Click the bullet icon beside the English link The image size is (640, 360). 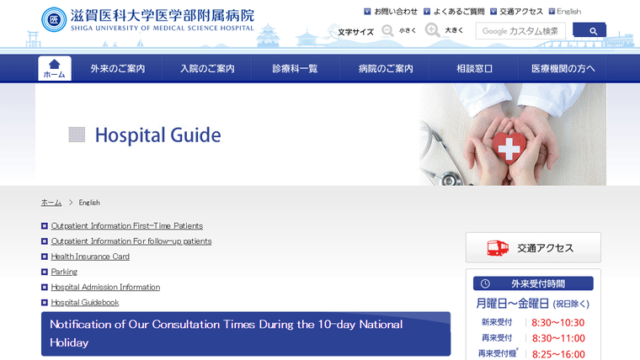[552, 11]
